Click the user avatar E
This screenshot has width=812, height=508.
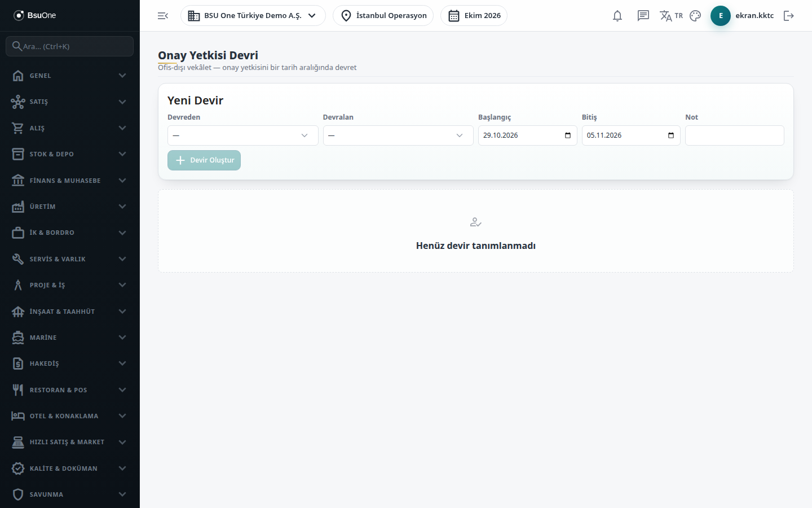coord(721,16)
